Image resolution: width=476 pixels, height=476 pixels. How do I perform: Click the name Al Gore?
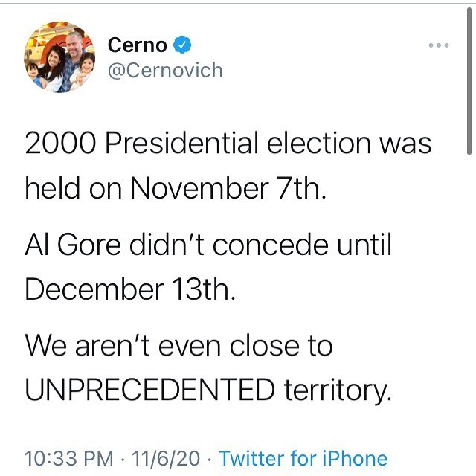coord(68,244)
